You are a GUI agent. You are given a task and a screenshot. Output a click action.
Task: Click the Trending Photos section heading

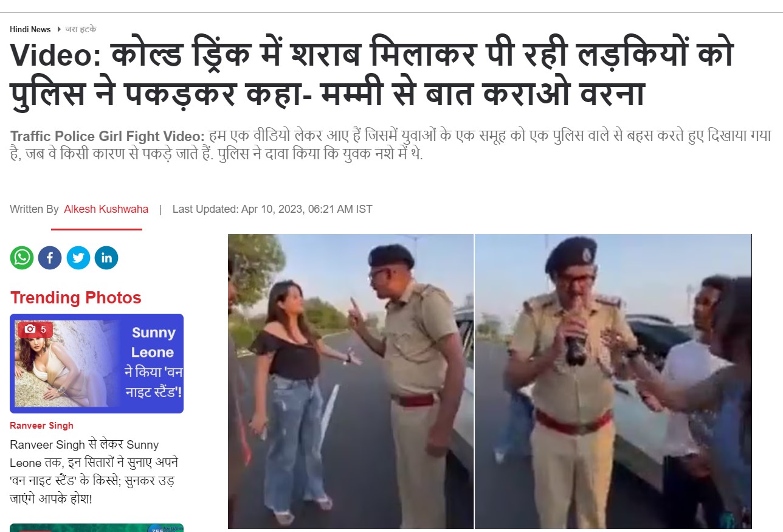75,298
